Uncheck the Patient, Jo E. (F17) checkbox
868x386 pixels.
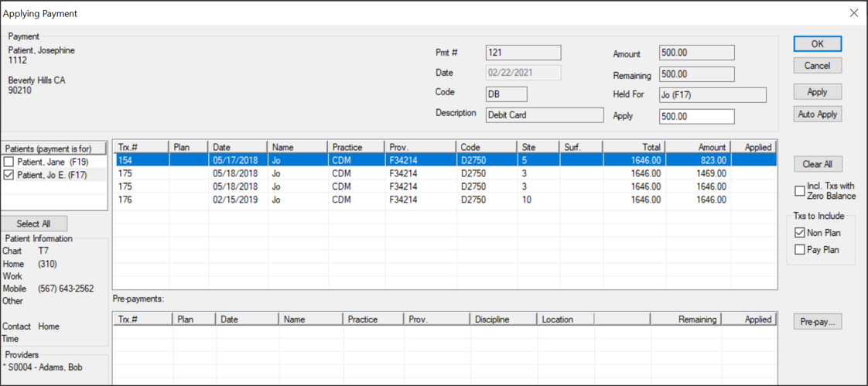coord(9,176)
